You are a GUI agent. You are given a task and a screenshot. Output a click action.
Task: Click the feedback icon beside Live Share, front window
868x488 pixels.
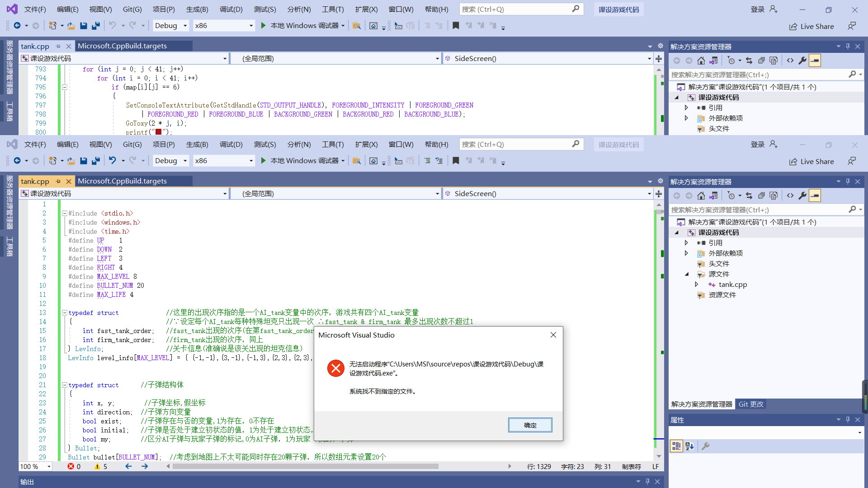click(852, 161)
